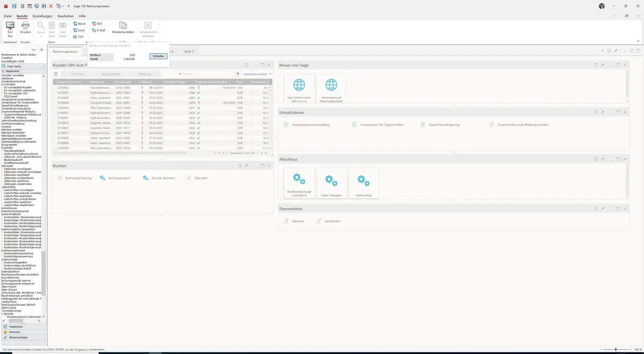Image resolution: width=644 pixels, height=354 pixels.
Task: Open the Freie Suche dropdown
Action: [43, 66]
